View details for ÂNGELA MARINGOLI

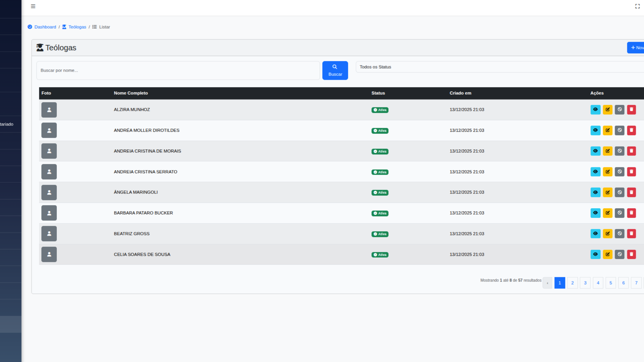[x=595, y=192]
